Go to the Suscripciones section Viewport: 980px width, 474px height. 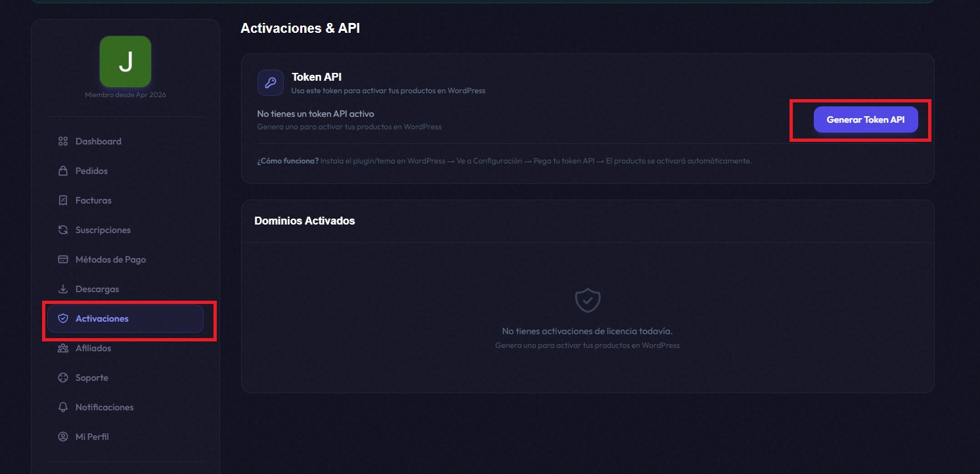coord(102,230)
